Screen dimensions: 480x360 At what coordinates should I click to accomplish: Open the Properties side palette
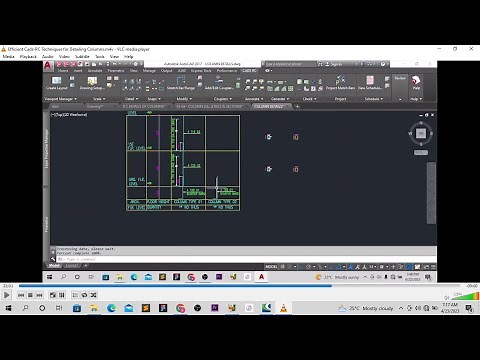(x=46, y=224)
